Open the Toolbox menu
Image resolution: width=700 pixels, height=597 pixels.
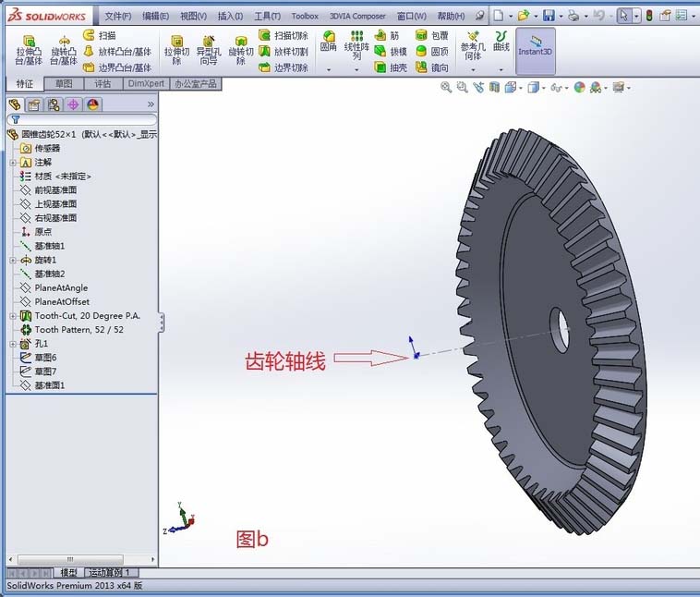[x=305, y=16]
